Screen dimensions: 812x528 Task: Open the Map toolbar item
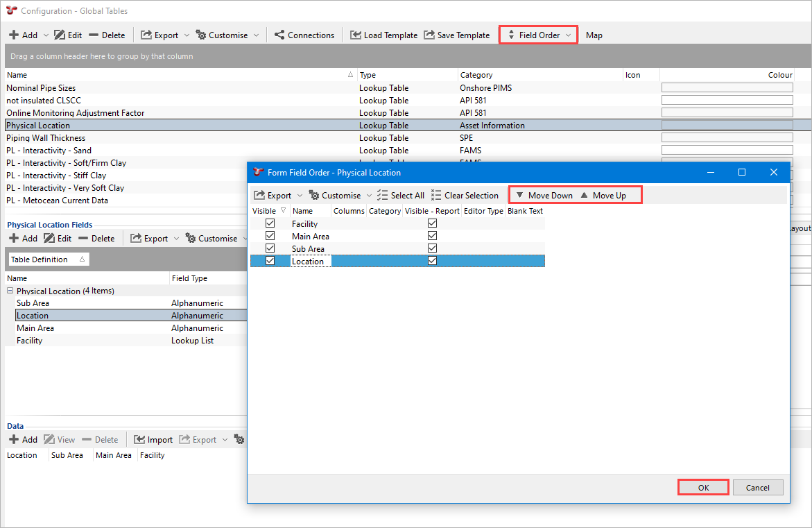(x=594, y=35)
